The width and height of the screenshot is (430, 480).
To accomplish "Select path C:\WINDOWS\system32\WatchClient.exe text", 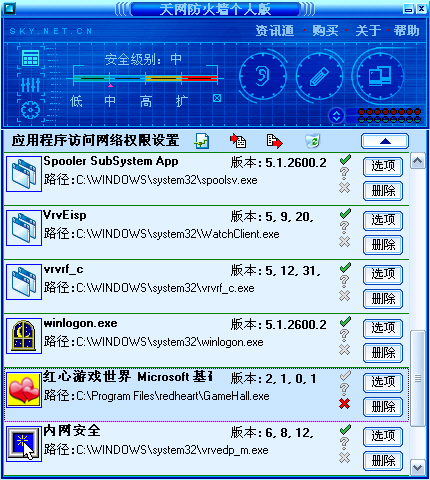I will pyautogui.click(x=178, y=234).
